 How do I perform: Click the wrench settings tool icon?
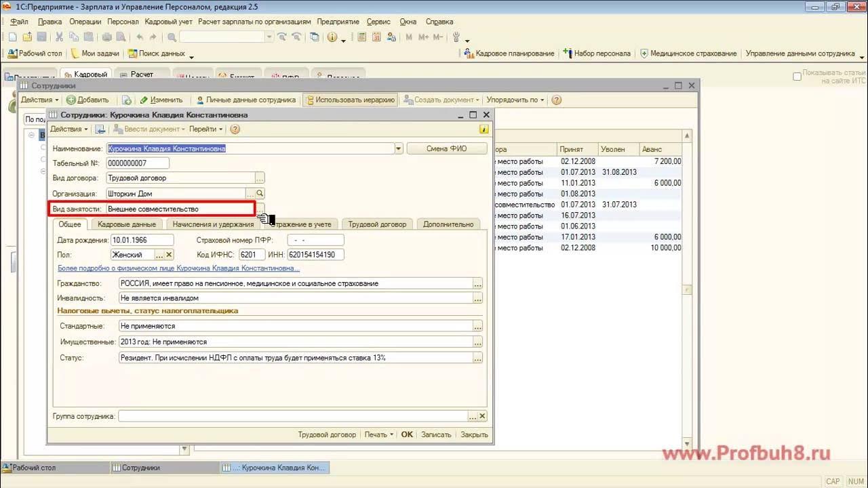456,37
